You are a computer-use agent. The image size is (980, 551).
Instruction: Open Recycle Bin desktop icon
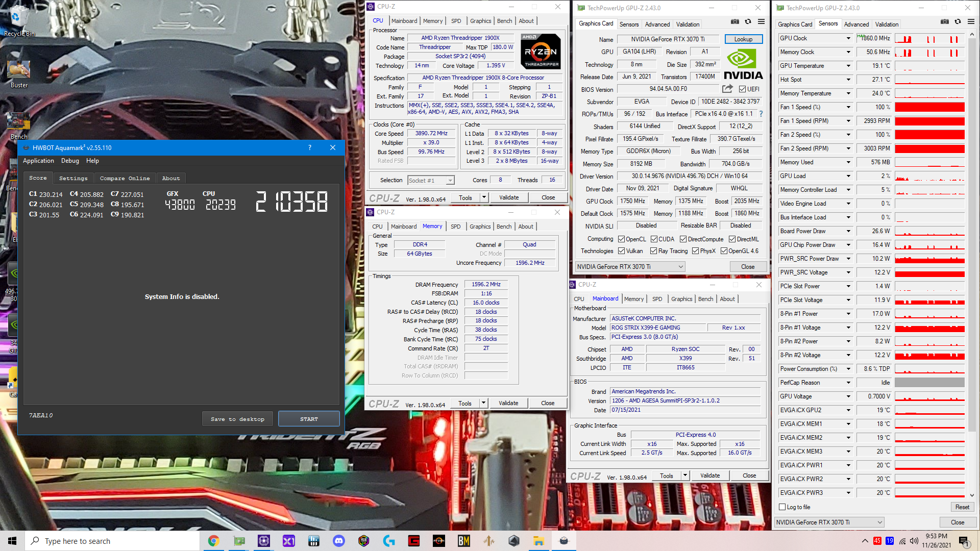pos(19,21)
